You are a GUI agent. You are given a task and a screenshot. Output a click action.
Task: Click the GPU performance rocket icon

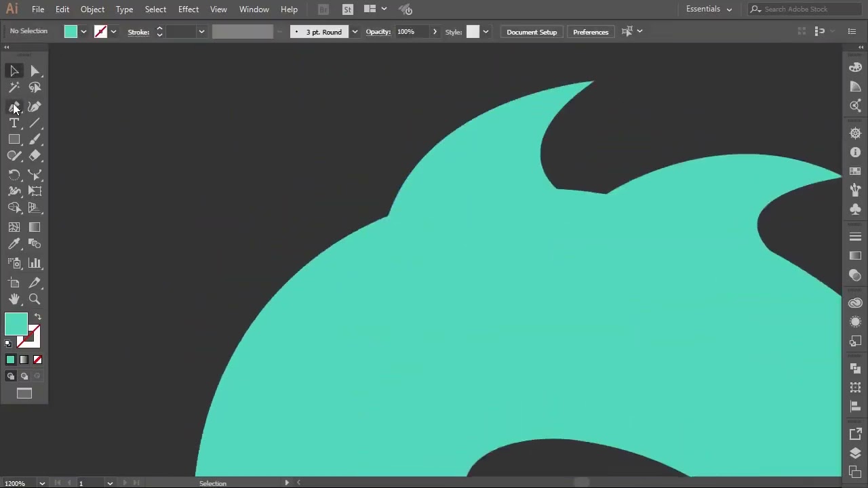(x=406, y=9)
